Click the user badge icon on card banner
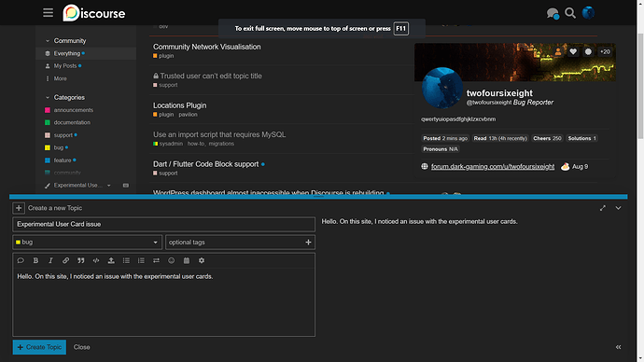This screenshot has height=362, width=644. (558, 51)
